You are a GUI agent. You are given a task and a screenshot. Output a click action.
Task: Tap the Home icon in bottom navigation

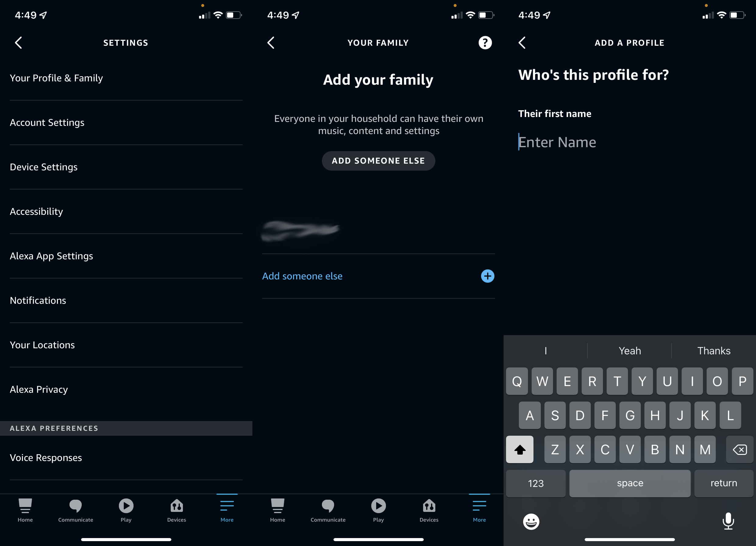(25, 510)
